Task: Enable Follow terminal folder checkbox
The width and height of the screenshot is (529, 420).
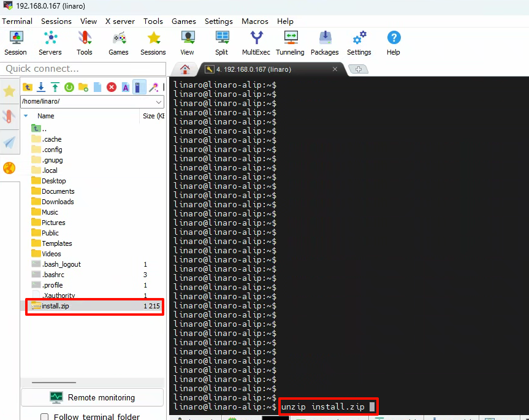Action: (x=44, y=416)
